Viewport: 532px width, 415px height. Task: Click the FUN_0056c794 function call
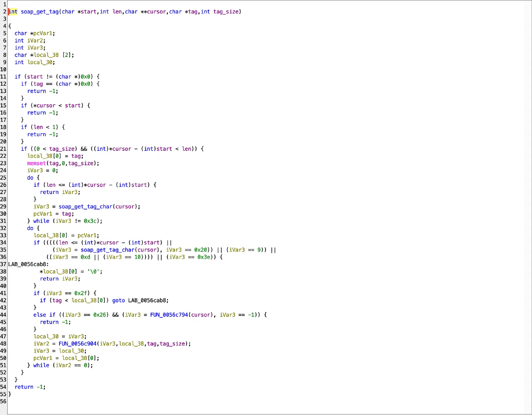pos(169,315)
